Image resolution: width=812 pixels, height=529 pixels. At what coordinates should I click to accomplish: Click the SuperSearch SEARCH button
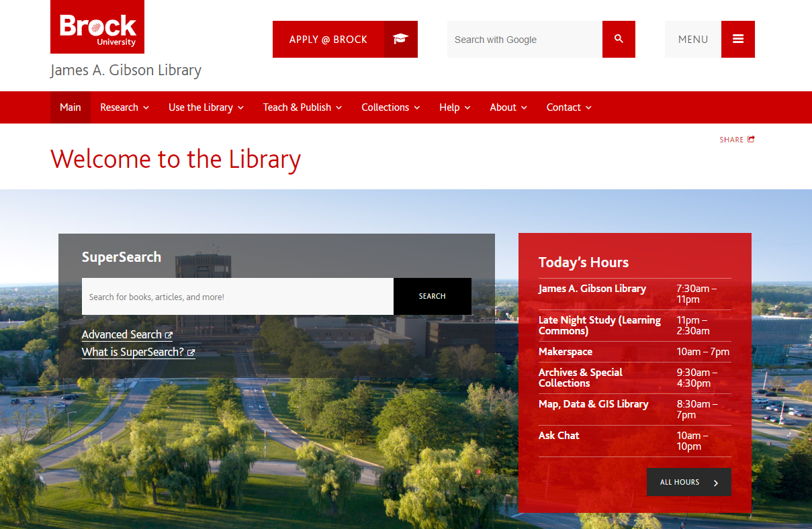pos(433,296)
